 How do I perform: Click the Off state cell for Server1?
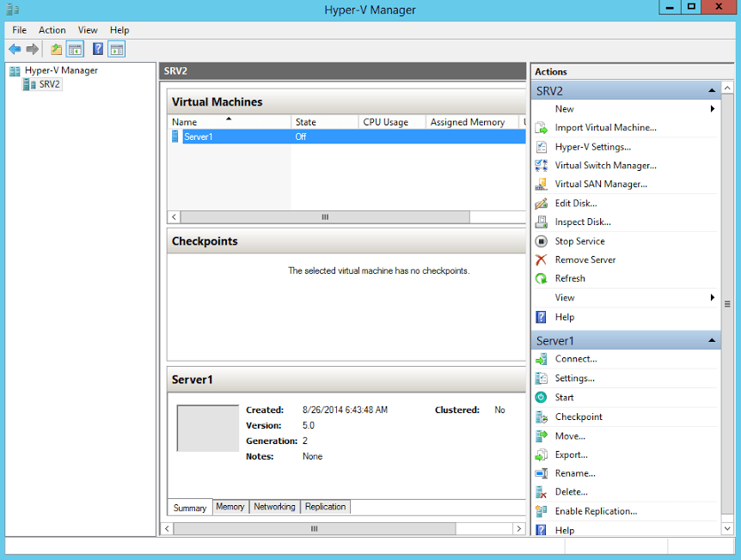(x=301, y=137)
